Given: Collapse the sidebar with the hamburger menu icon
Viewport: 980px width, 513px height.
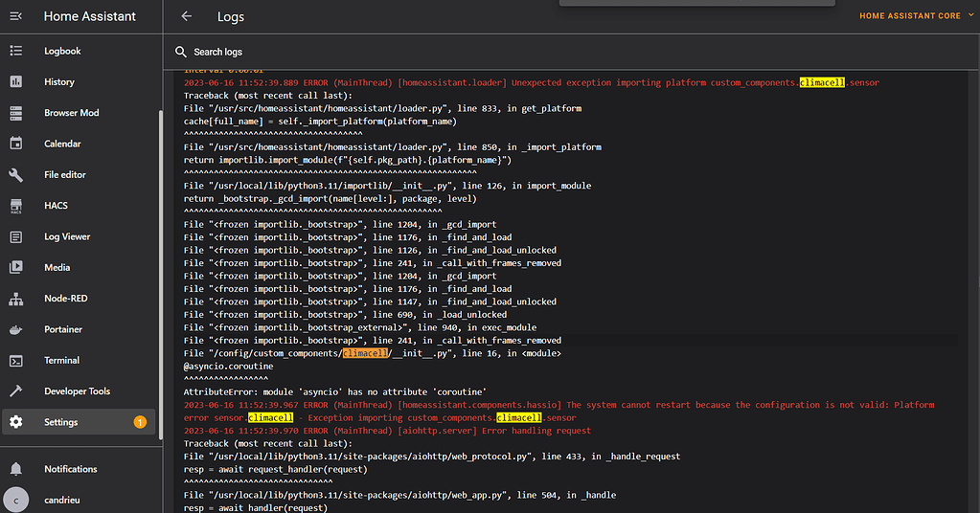Looking at the screenshot, I should pos(15,16).
